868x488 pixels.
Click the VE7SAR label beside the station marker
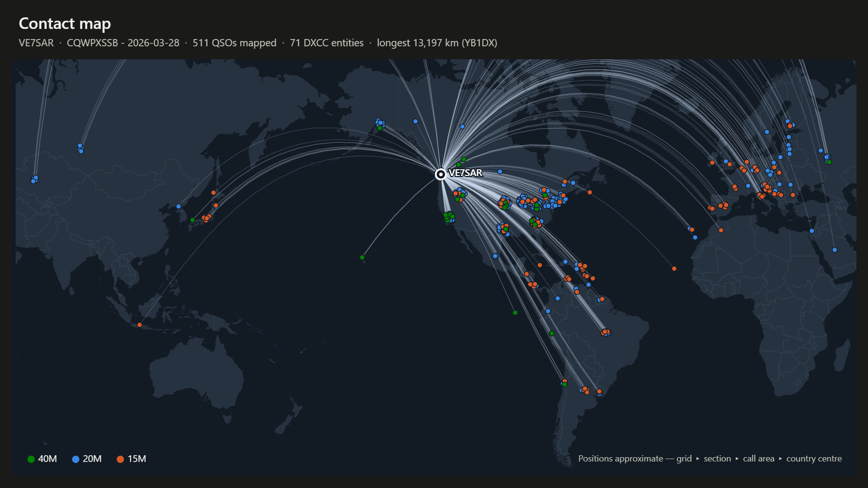(x=465, y=173)
